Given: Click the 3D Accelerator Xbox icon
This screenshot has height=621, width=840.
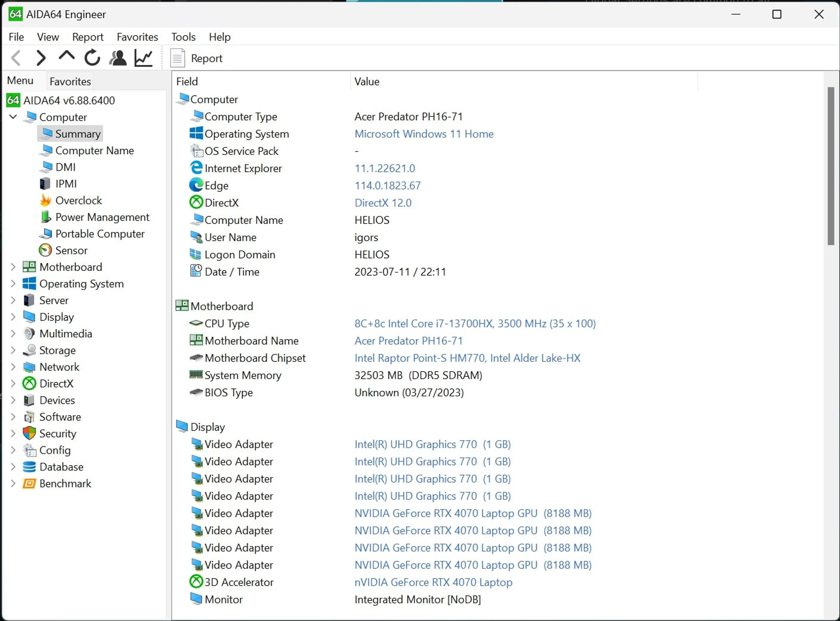Looking at the screenshot, I should click(x=196, y=581).
